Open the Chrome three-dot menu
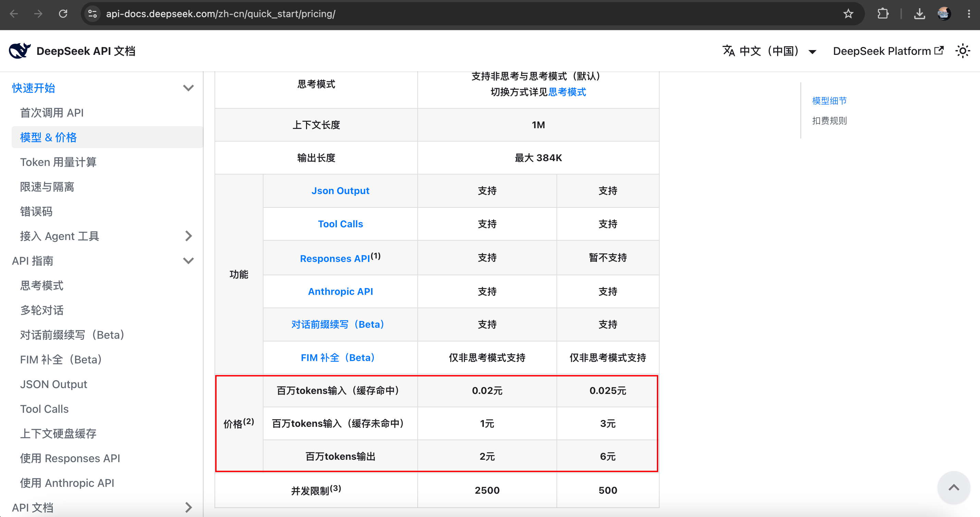The height and width of the screenshot is (517, 980). click(969, 14)
